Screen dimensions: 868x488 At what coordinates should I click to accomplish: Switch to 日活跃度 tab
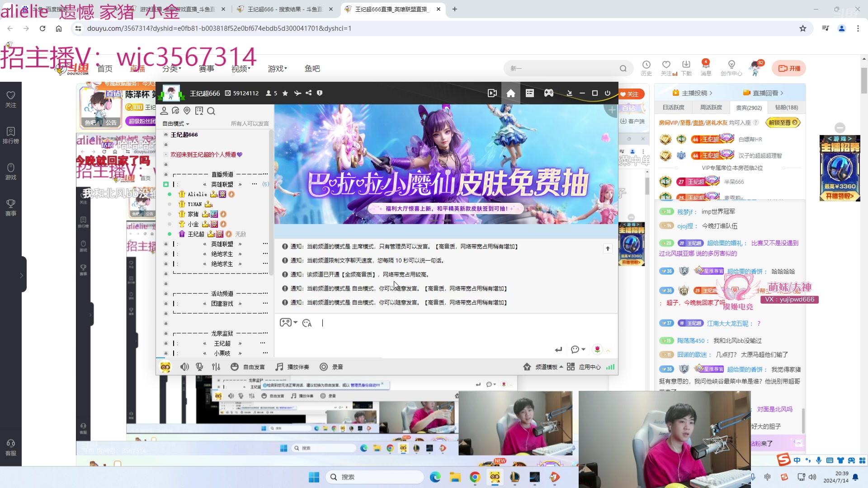click(x=673, y=108)
